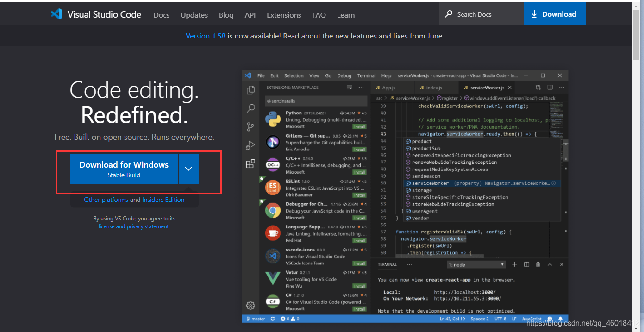Click the C/C++ extension icon
This screenshot has height=332, width=644.
click(x=273, y=165)
